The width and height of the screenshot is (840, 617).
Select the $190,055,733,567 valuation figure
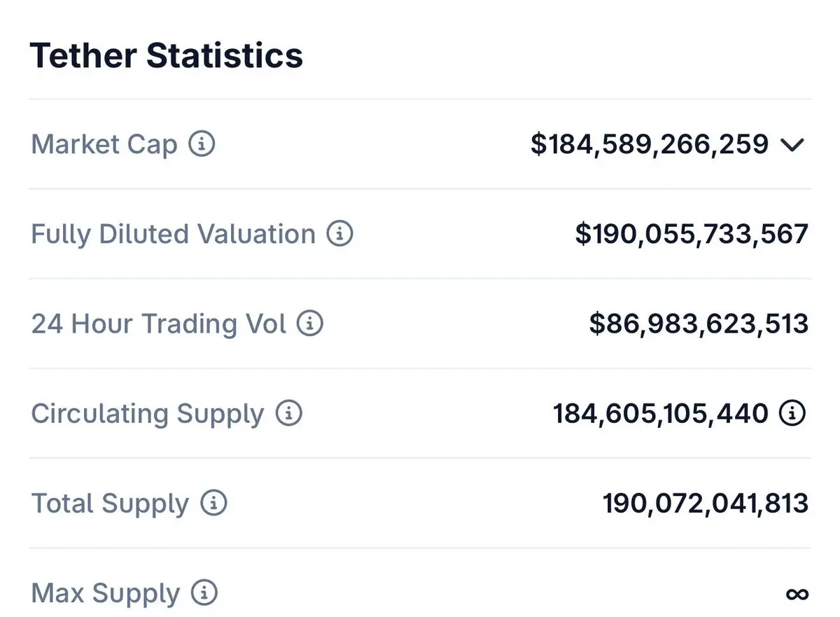pos(692,234)
